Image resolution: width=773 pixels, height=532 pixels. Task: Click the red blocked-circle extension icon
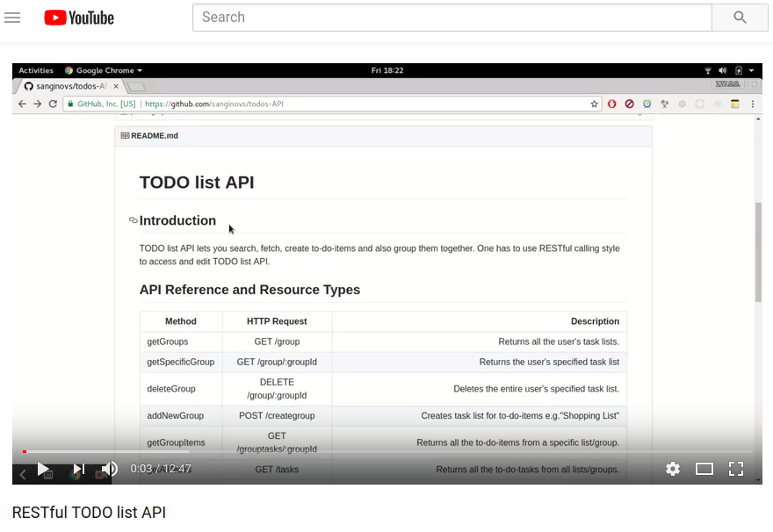[630, 104]
